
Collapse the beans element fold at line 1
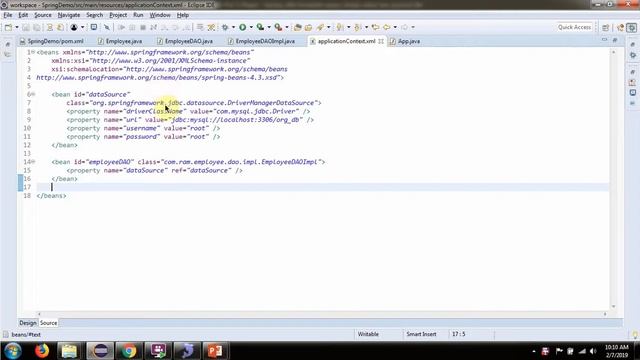(33, 52)
